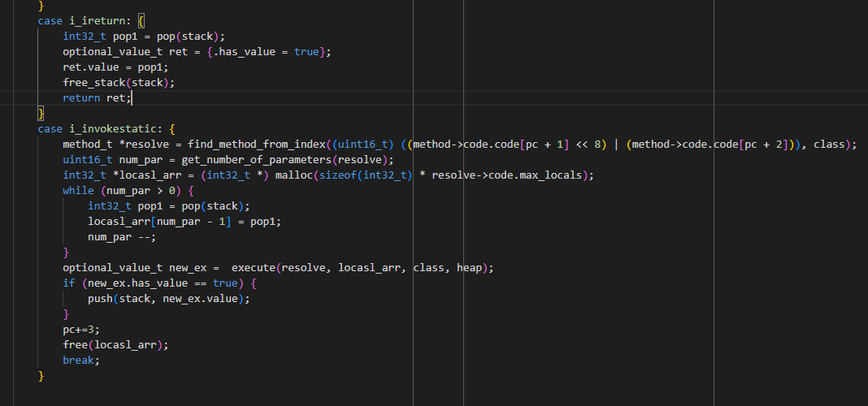The image size is (868, 406).
Task: Click the push(stack, new_ex.value) call
Action: click(168, 298)
